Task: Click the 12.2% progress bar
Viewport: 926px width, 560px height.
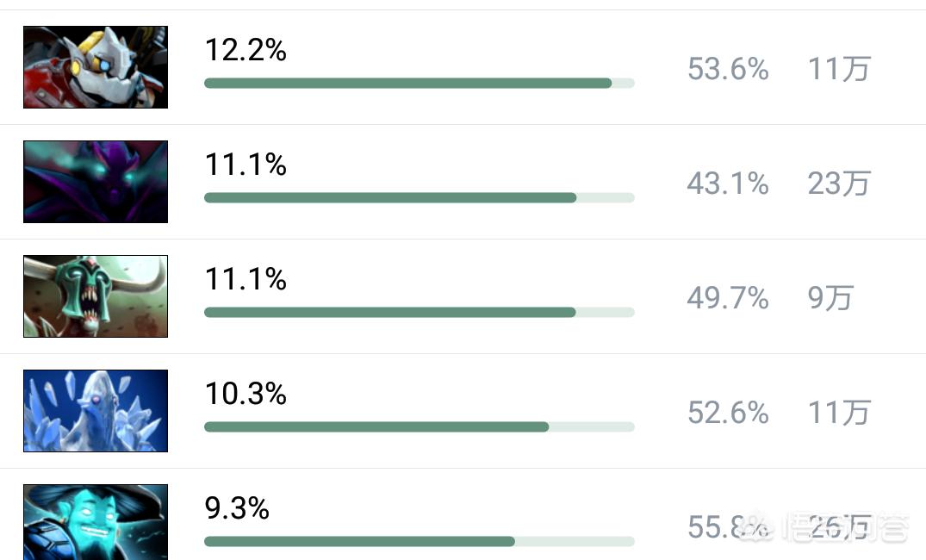Action: tap(419, 84)
